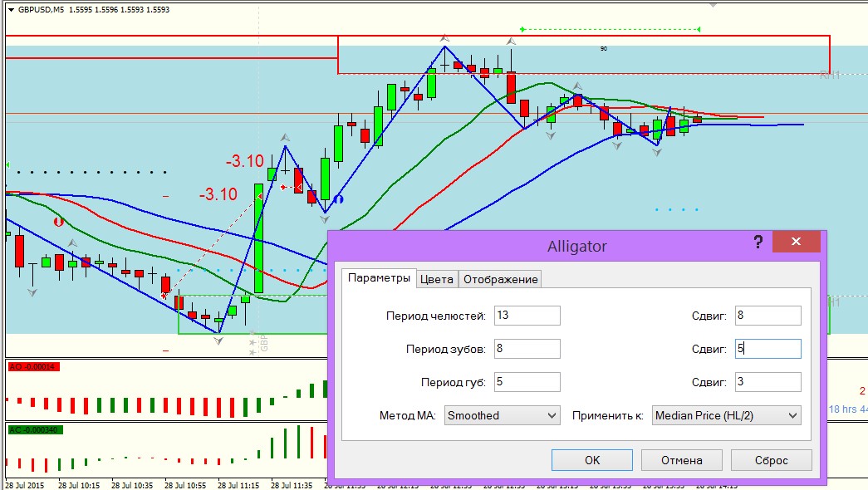868x490 pixels.
Task: Click the upper -3.10 red label
Action: point(245,161)
